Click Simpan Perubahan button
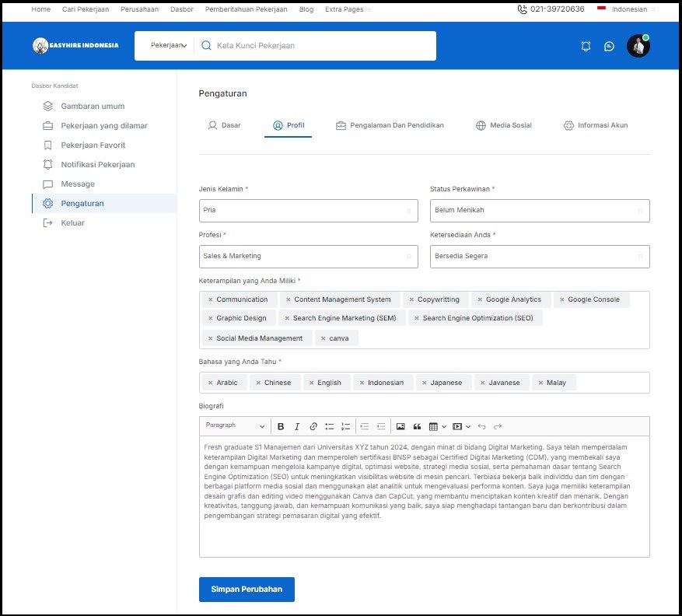 247,590
